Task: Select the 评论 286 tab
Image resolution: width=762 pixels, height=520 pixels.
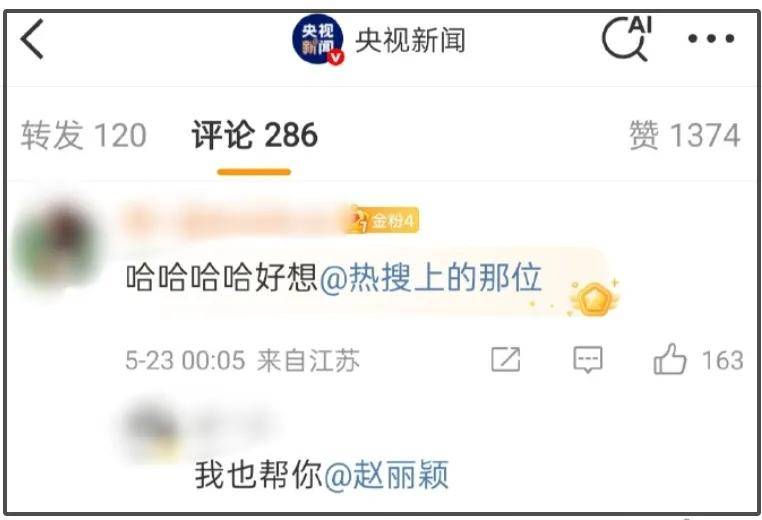Action: tap(255, 135)
